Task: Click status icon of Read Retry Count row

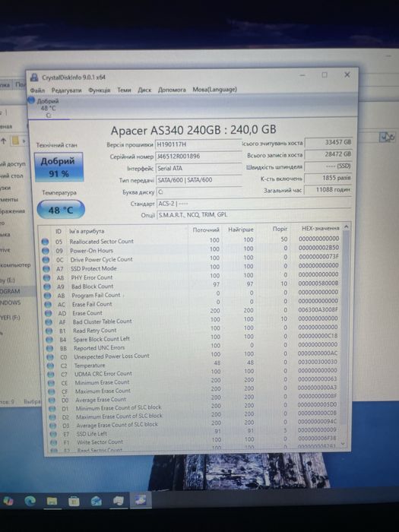Action: (x=49, y=331)
